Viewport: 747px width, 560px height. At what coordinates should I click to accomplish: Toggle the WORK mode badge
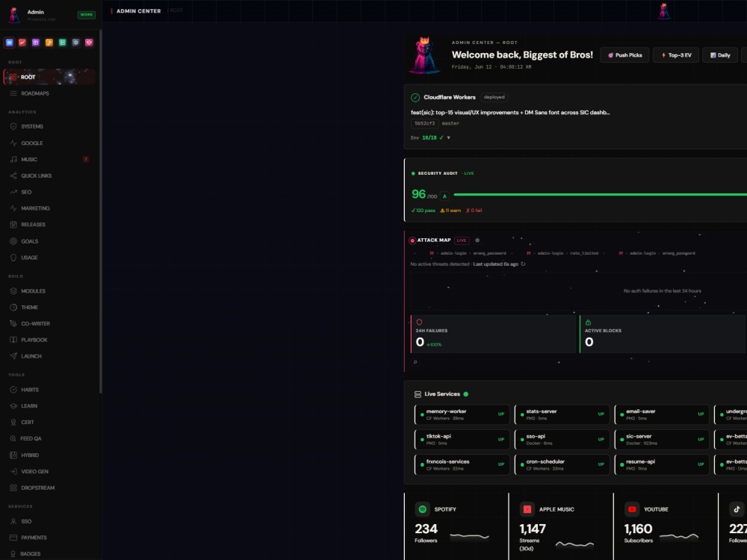(86, 15)
